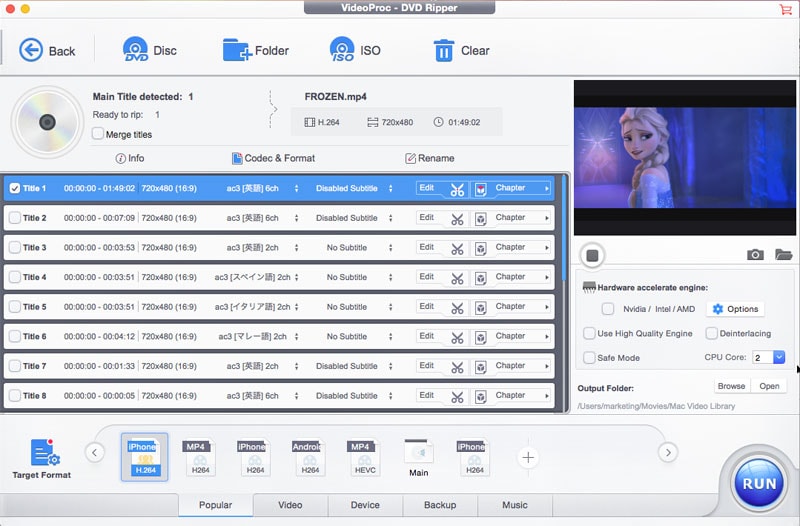This screenshot has width=800, height=526.
Task: Uncheck the Title 1 checkbox
Action: pyautogui.click(x=15, y=188)
